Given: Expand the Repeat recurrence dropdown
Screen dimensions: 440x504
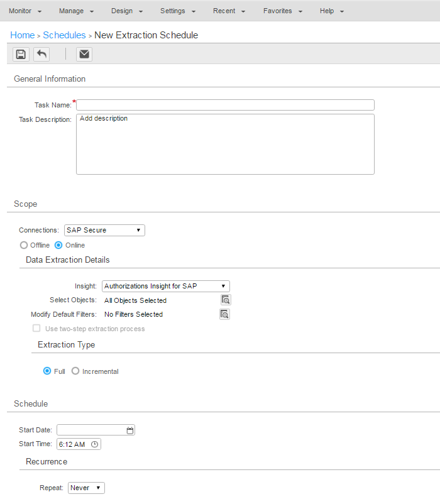Looking at the screenshot, I should (x=86, y=488).
